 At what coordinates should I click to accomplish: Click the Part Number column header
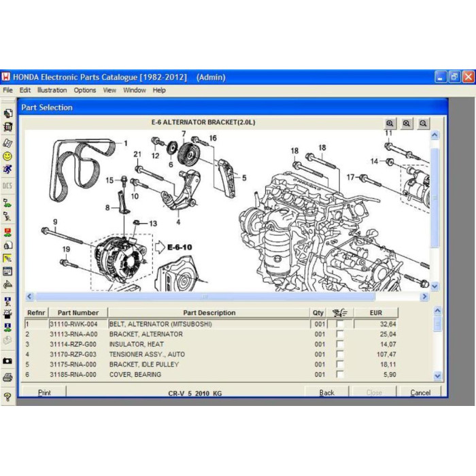click(x=78, y=313)
